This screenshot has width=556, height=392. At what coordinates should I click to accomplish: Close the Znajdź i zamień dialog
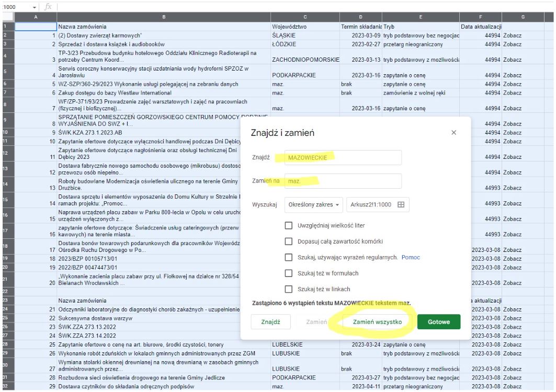click(453, 133)
